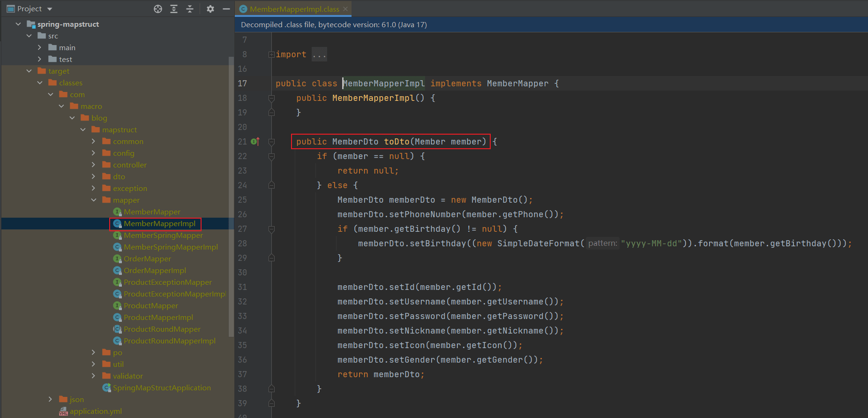This screenshot has height=418, width=868.
Task: Open OrderMapperImpl in project tree
Action: [155, 271]
